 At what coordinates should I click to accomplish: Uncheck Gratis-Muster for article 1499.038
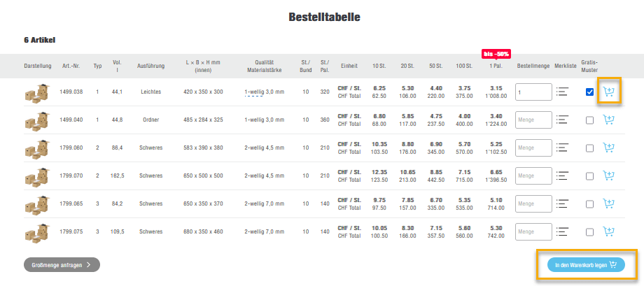coord(589,92)
